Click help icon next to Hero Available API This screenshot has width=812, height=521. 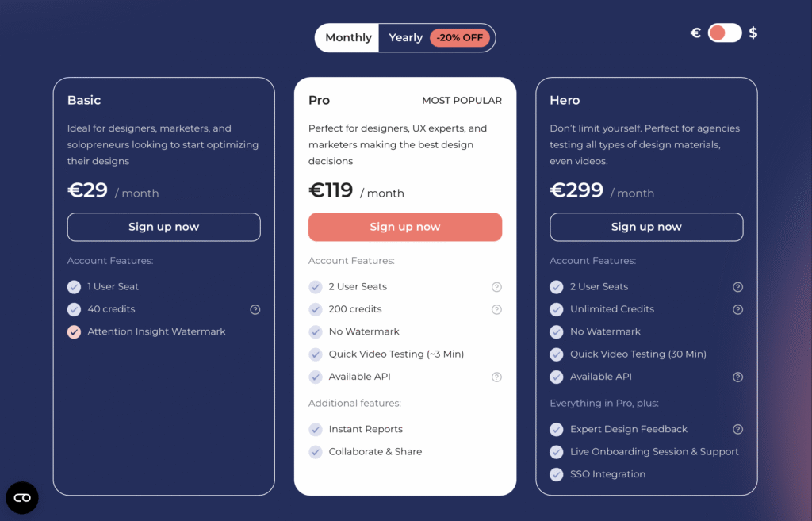pyautogui.click(x=737, y=377)
